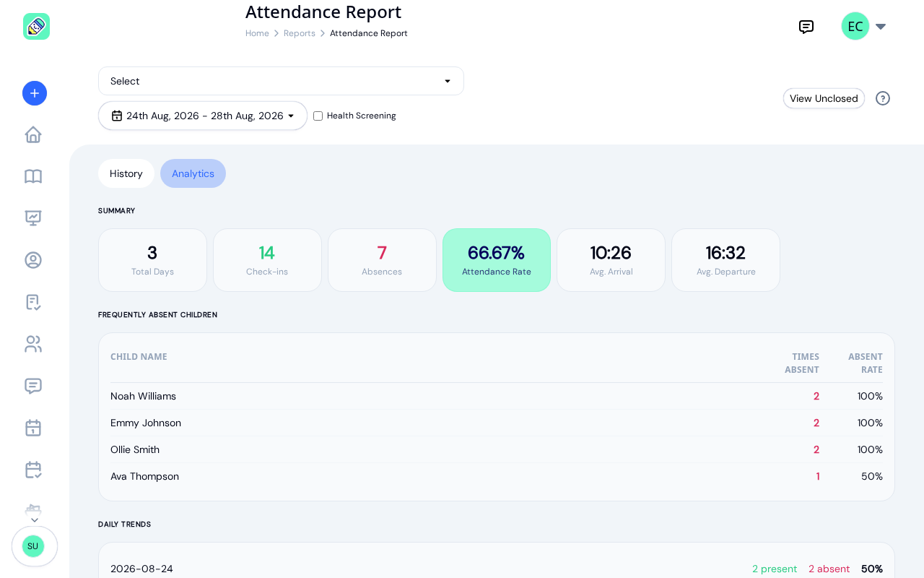924x578 pixels.
Task: Click the Check-ins summary card
Action: 267,260
